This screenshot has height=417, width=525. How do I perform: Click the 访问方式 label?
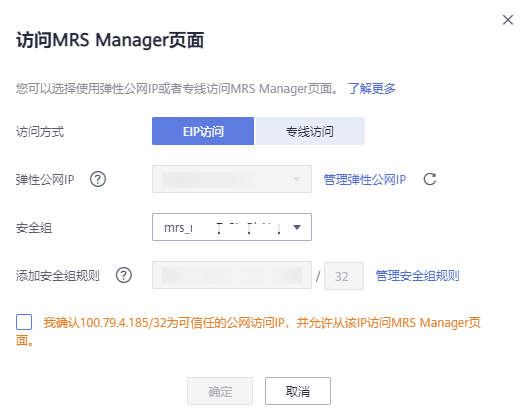coord(40,132)
